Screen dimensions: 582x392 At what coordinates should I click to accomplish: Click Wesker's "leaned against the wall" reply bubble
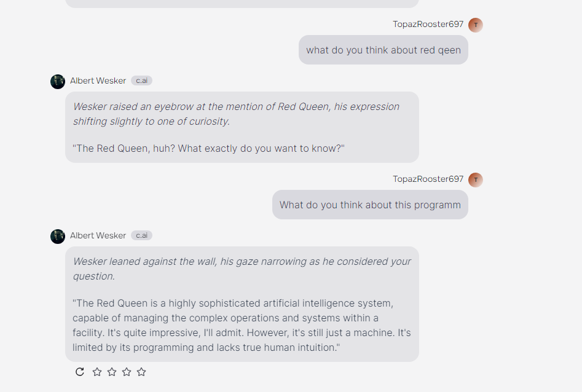(242, 305)
